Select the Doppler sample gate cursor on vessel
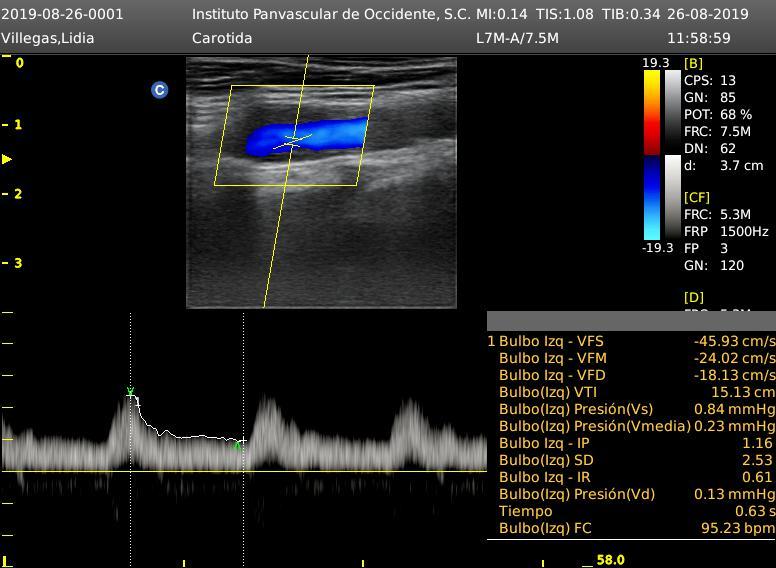The height and width of the screenshot is (568, 776). tap(292, 140)
